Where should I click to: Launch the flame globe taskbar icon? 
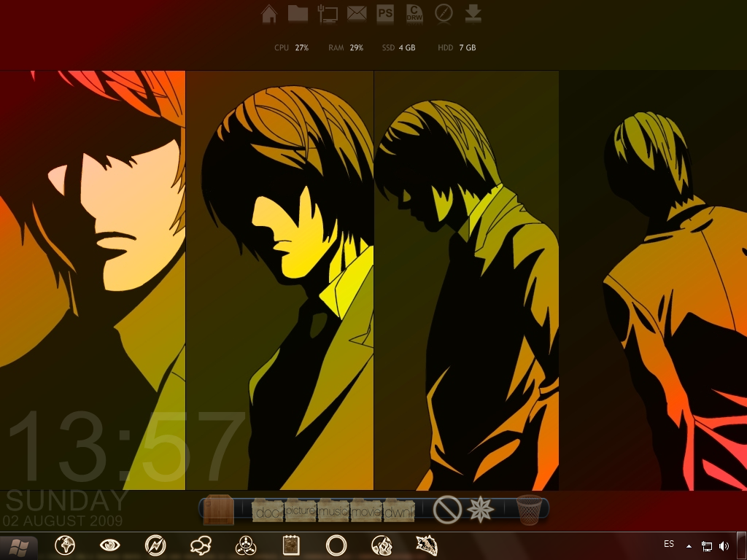pyautogui.click(x=382, y=545)
